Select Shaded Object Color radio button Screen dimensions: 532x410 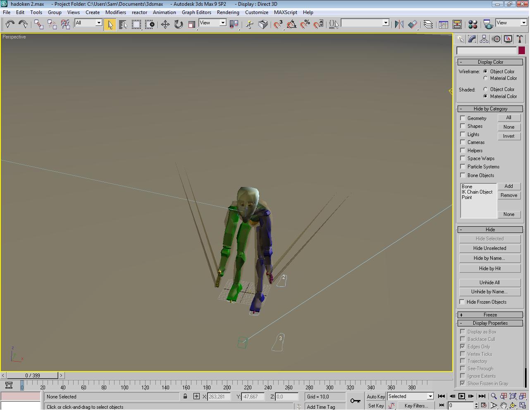486,89
